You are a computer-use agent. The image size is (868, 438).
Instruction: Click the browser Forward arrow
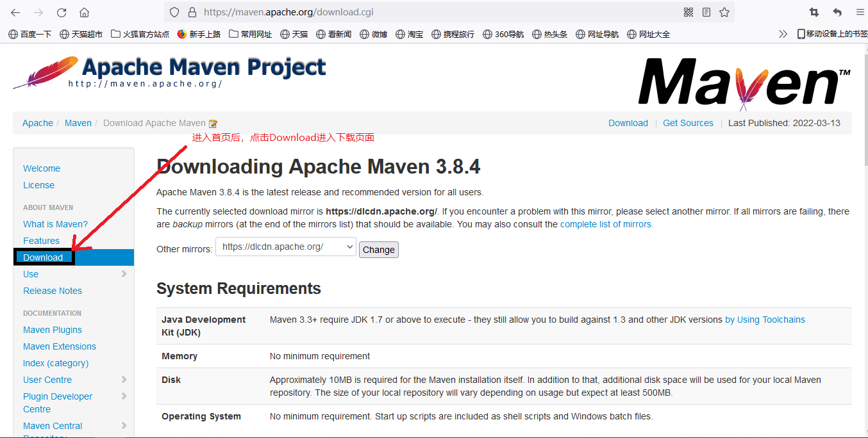(x=38, y=12)
